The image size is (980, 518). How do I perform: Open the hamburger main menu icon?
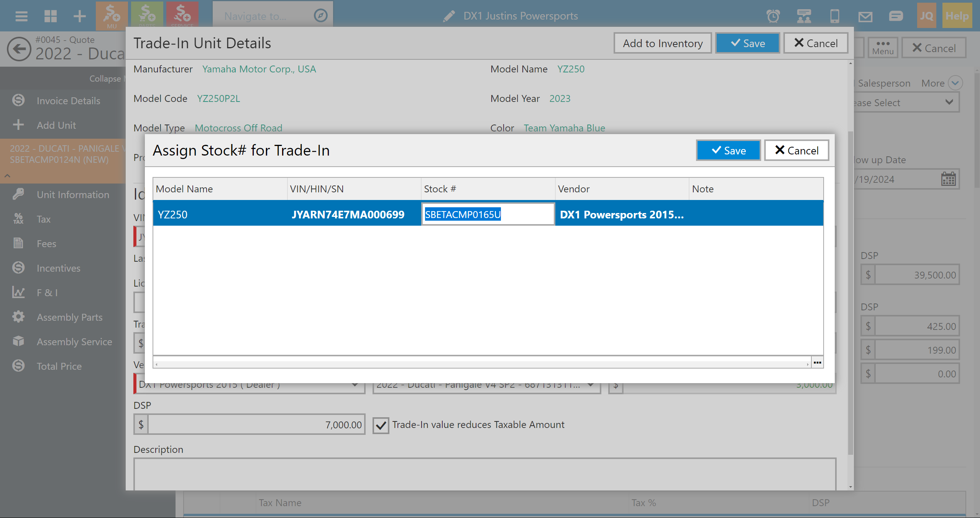pyautogui.click(x=21, y=16)
